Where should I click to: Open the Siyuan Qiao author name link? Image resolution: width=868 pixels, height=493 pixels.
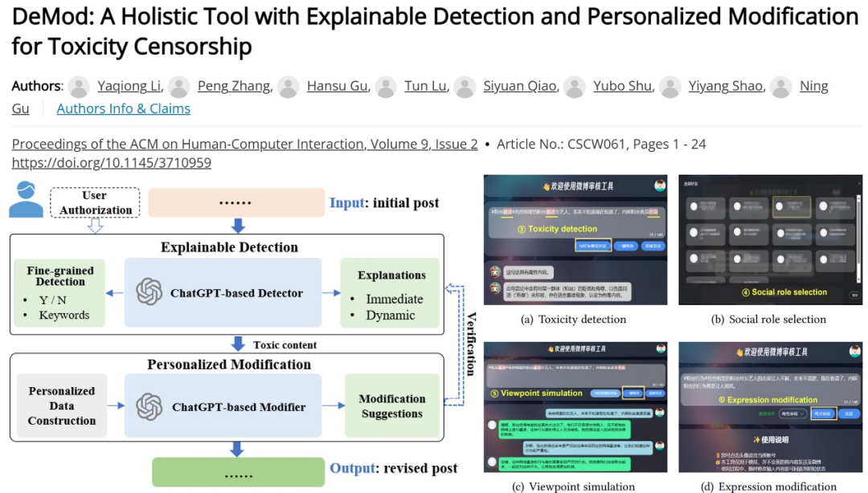pyautogui.click(x=521, y=87)
